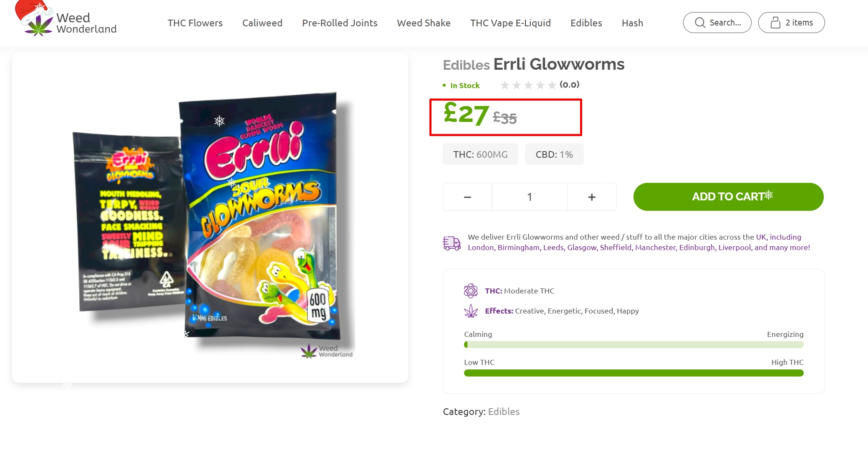Follow the Edibles category link
Viewport: 868px width, 450px height.
tap(504, 412)
